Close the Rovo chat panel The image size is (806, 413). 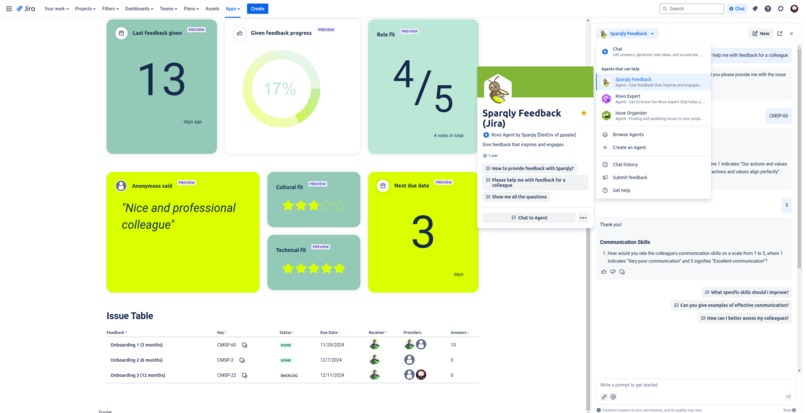(792, 33)
